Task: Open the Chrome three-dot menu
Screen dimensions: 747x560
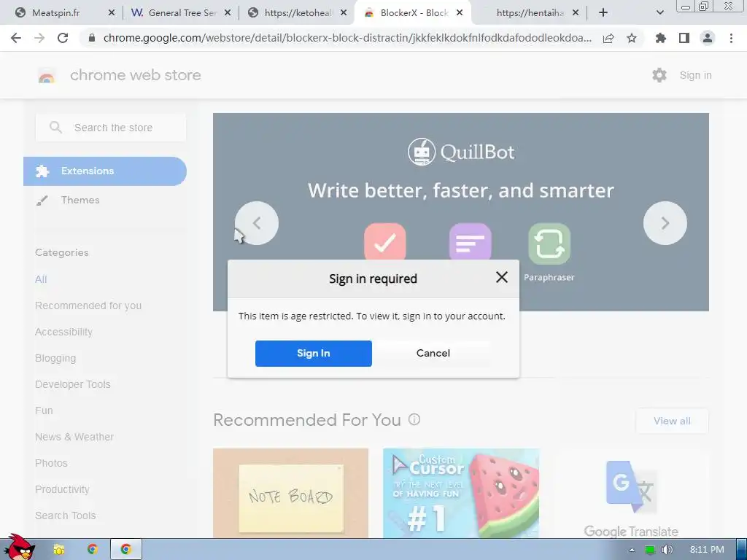Action: tap(731, 38)
